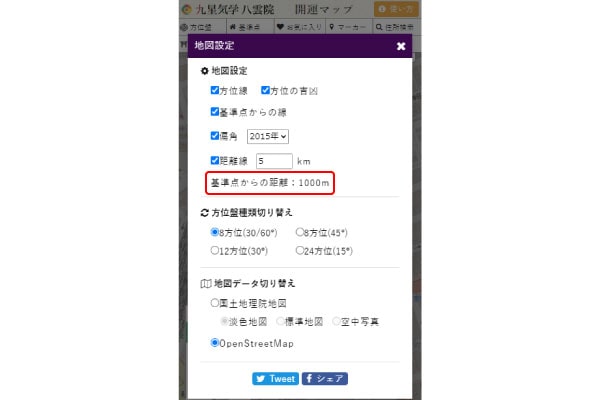Pick the 淡色地図 sub-option
The image size is (600, 400).
(224, 321)
